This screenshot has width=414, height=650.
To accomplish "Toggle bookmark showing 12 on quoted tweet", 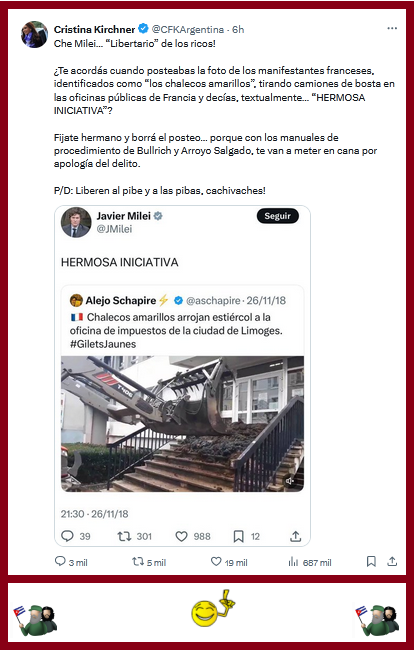I will point(238,536).
